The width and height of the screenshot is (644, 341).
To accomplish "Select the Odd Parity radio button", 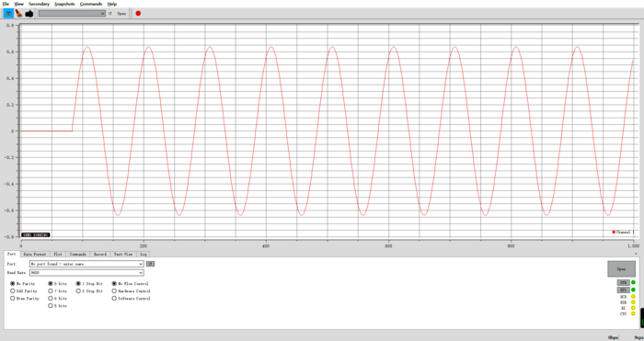I will point(13,291).
